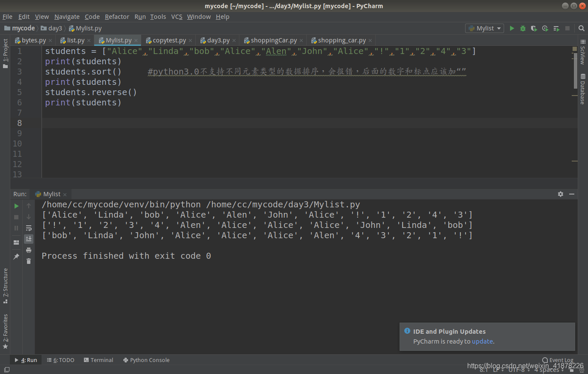Screen dimensions: 588x374
Task: Change the 4 spaces indent setting
Action: pyautogui.click(x=549, y=370)
